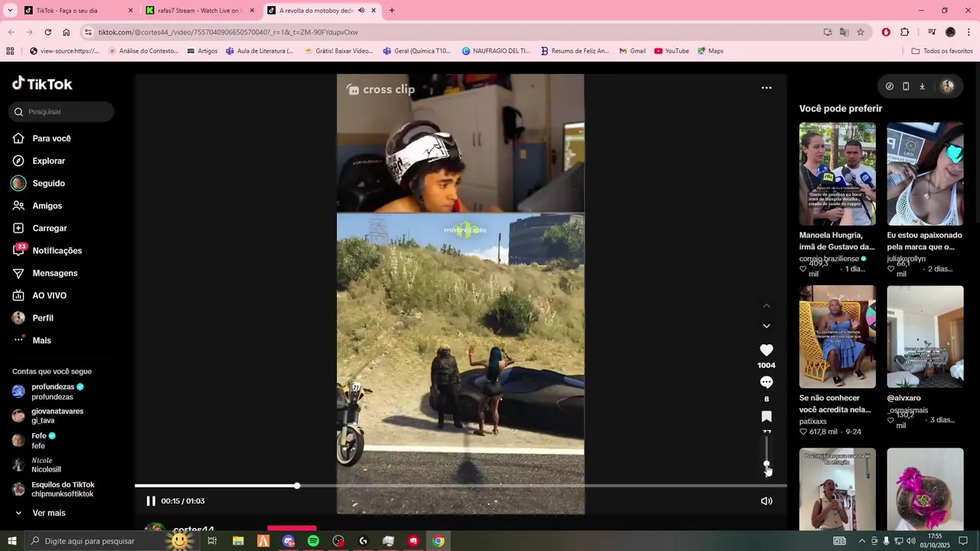Open the YouTube bookmark
This screenshot has width=980, height=551.
[x=671, y=51]
